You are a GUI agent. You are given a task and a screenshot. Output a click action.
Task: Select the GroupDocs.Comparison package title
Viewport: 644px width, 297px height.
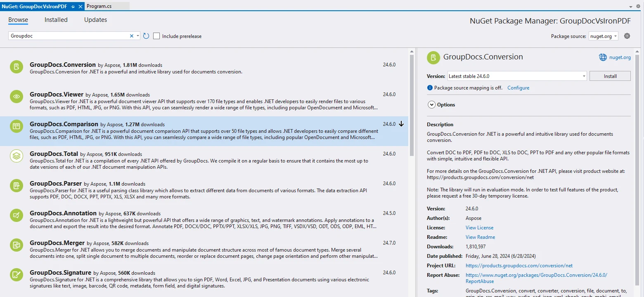click(64, 124)
